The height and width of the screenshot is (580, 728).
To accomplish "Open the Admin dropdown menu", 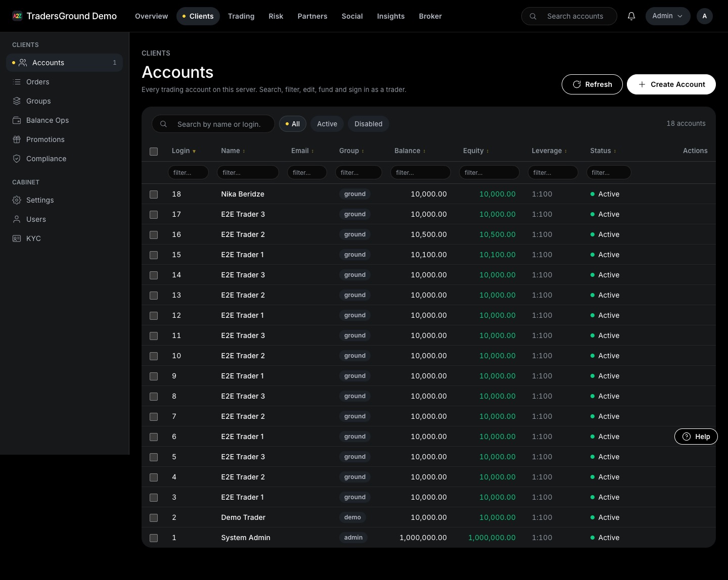I will (x=668, y=16).
